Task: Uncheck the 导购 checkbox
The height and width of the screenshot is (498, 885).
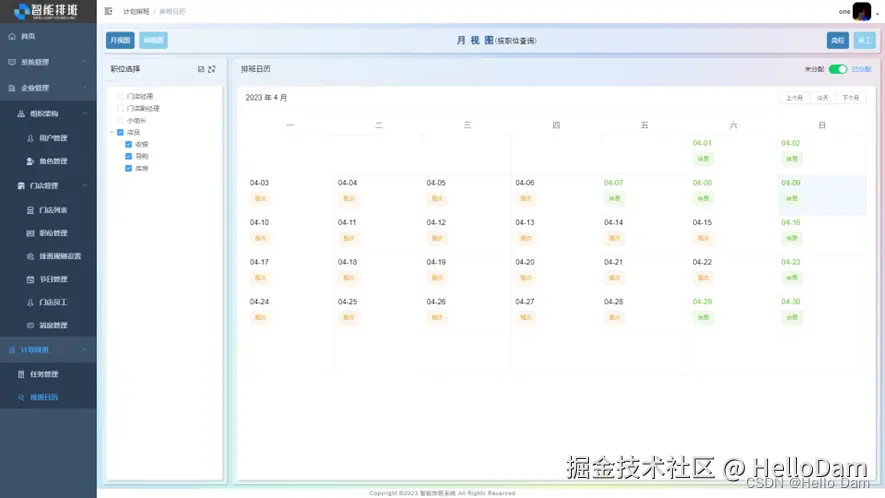Action: tap(128, 156)
